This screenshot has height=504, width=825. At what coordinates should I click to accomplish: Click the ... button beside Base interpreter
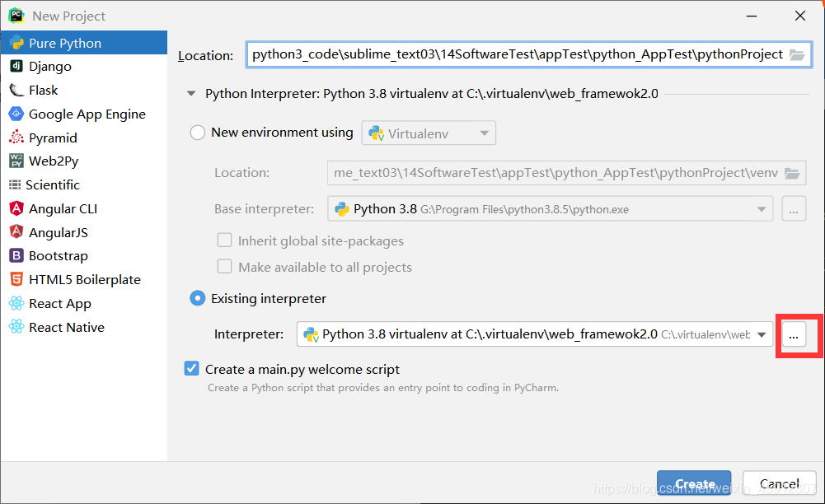click(x=794, y=209)
